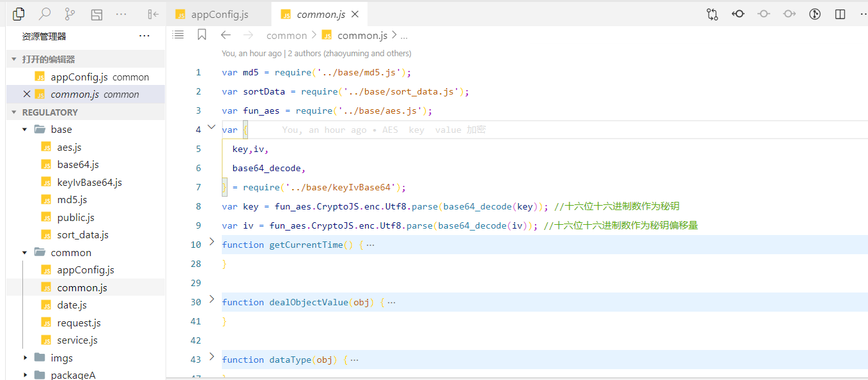Open the Source Control branch icon
868x380 pixels.
70,13
